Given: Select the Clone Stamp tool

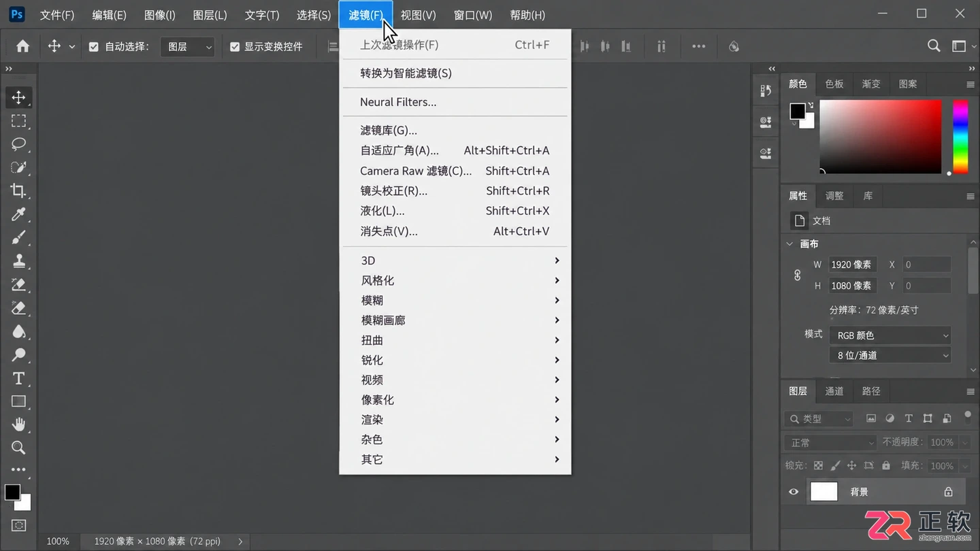Looking at the screenshot, I should tap(18, 261).
